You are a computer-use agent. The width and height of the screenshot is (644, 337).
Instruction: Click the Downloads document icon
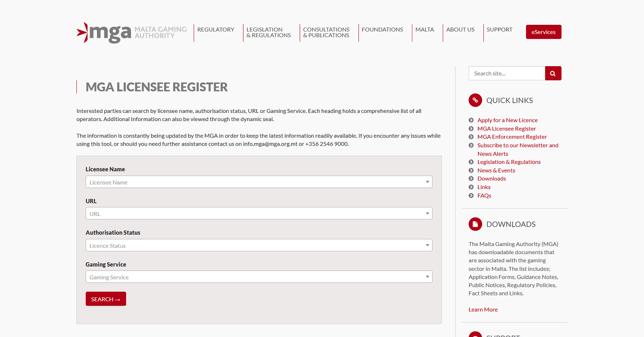click(475, 224)
